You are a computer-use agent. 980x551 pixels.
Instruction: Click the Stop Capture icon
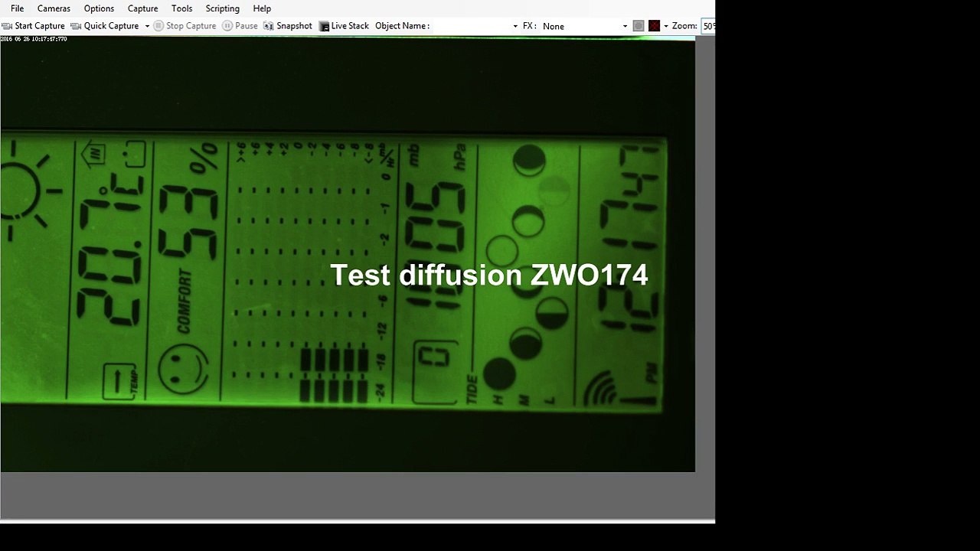pos(158,26)
